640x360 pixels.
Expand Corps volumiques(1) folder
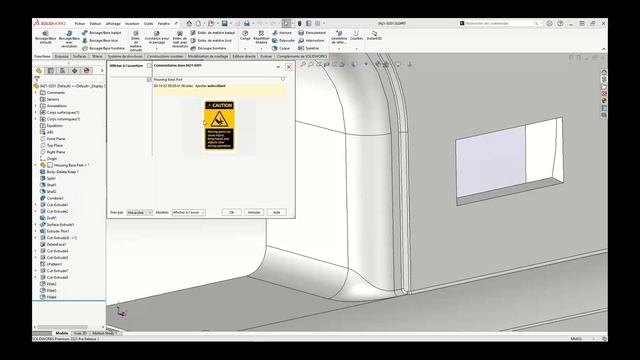point(36,119)
